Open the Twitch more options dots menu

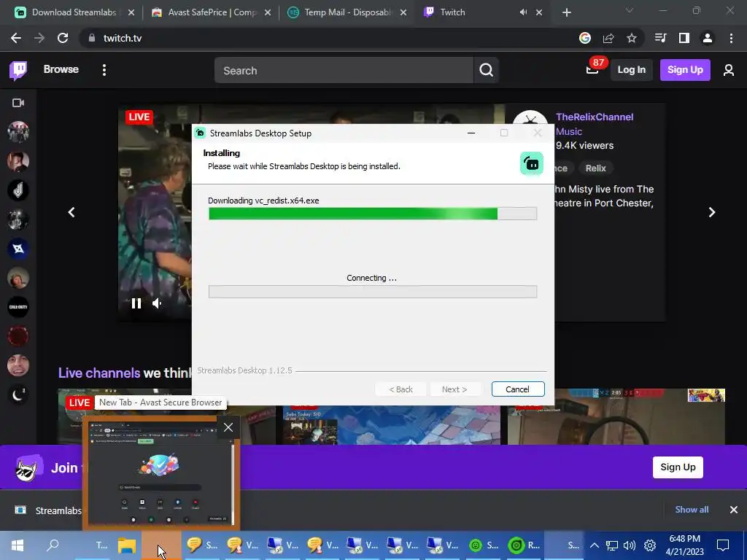104,70
